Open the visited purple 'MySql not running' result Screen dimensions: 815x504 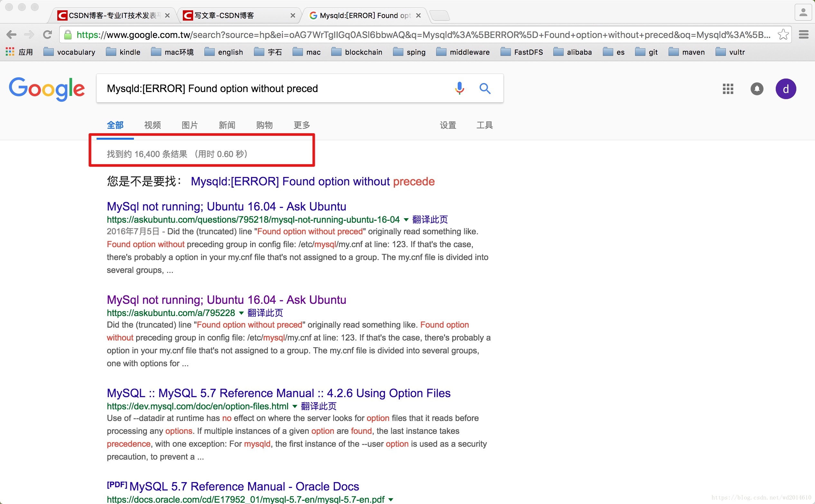(x=226, y=300)
